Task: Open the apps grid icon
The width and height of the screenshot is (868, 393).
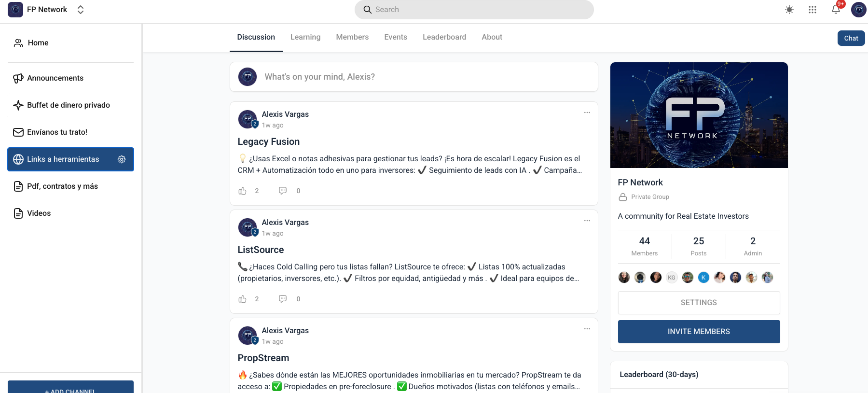Action: coord(813,10)
